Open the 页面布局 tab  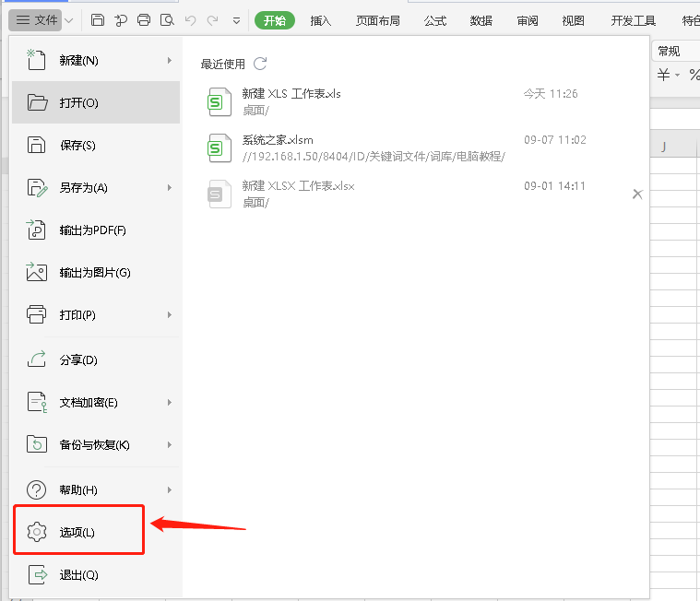point(378,20)
